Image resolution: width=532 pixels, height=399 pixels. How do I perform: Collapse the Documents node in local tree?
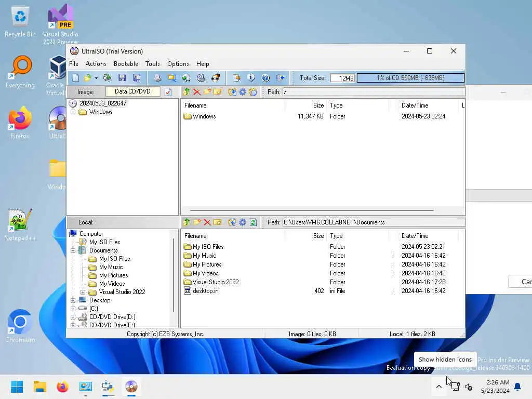[x=73, y=250]
